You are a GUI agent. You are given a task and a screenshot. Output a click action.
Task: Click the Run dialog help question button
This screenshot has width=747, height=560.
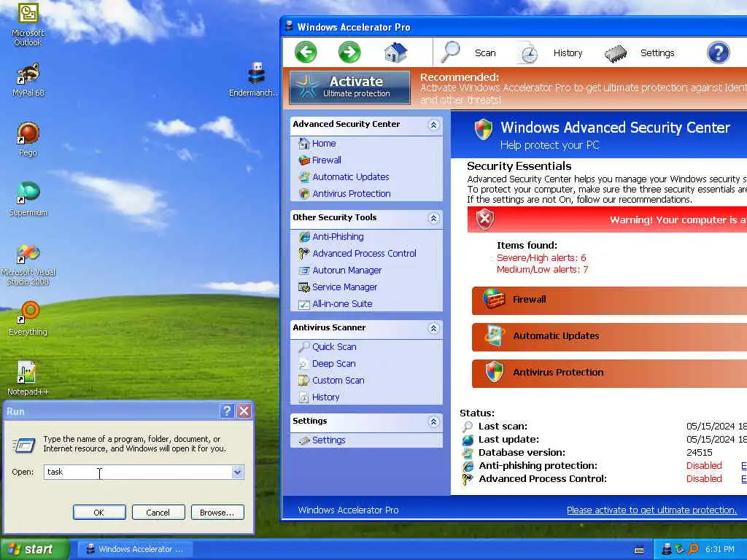[x=228, y=411]
